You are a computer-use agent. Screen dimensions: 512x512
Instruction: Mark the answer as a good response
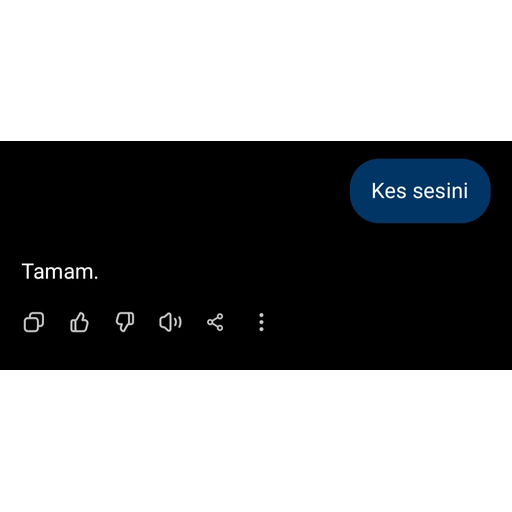79,322
